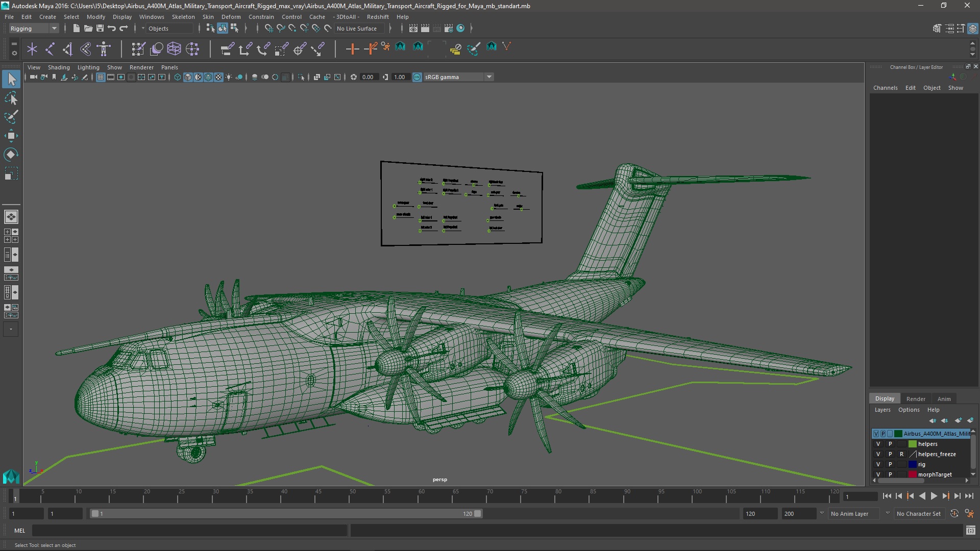The width and height of the screenshot is (980, 551).
Task: Select the Scale tool in toolbox
Action: click(x=11, y=173)
